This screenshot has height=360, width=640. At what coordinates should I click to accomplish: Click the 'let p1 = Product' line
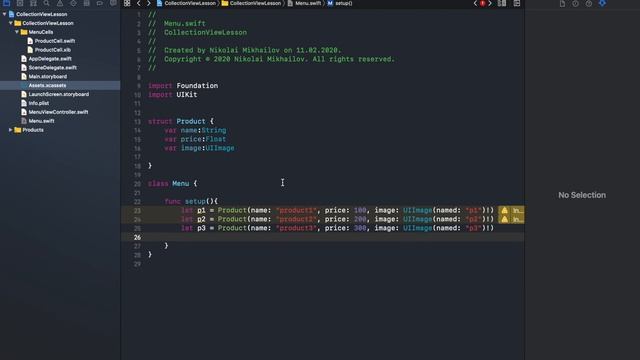pyautogui.click(x=338, y=211)
